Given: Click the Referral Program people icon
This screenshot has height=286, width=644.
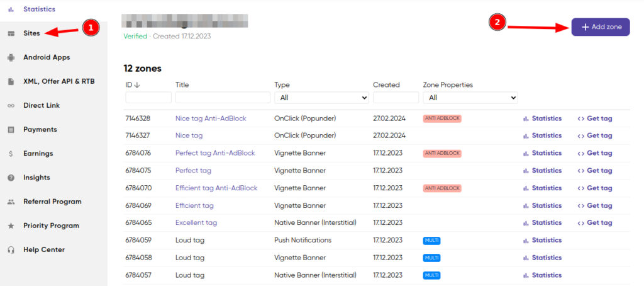Looking at the screenshot, I should (11, 202).
